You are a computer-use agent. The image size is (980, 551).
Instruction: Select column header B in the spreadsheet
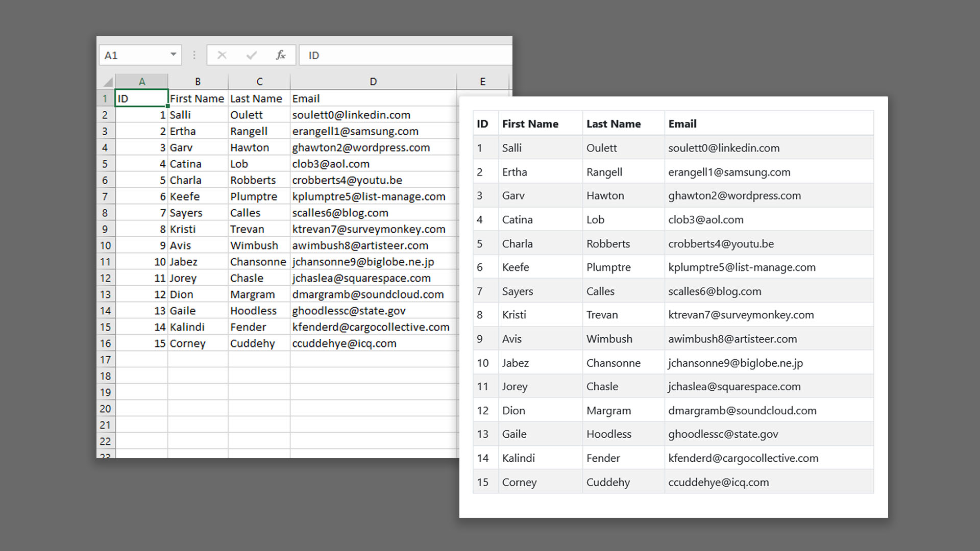point(198,81)
